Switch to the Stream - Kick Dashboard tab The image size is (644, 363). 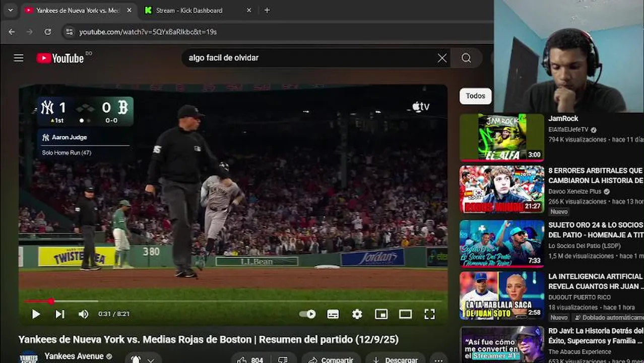click(189, 10)
